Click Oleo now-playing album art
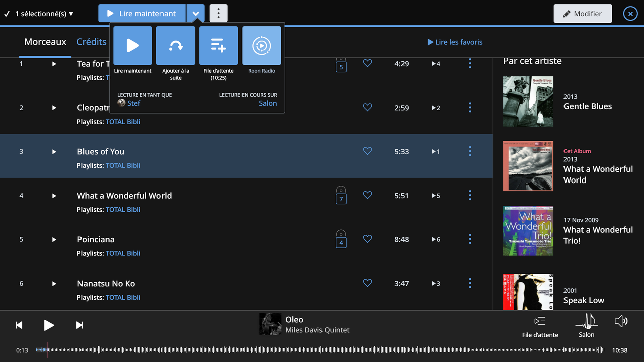644x362 pixels. [x=270, y=324]
